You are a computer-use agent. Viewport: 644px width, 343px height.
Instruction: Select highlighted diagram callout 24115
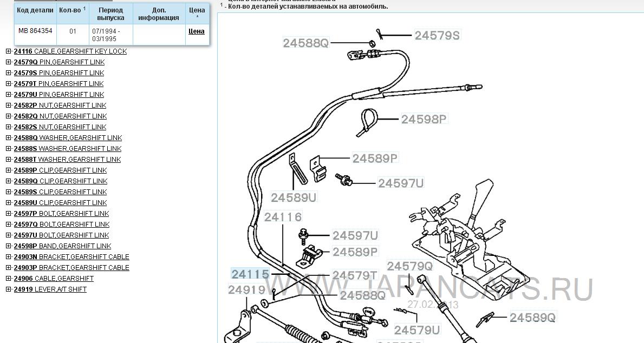(x=250, y=274)
